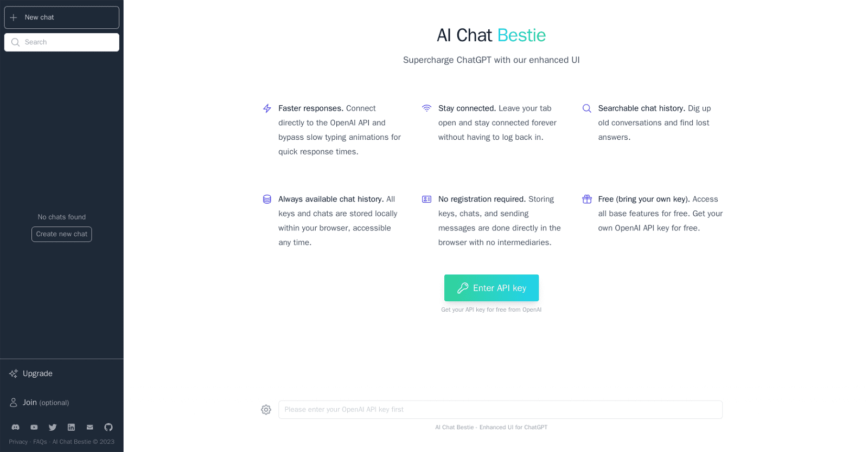Viewport: 868px width, 452px height.
Task: Click the Enter API key button
Action: 491,288
